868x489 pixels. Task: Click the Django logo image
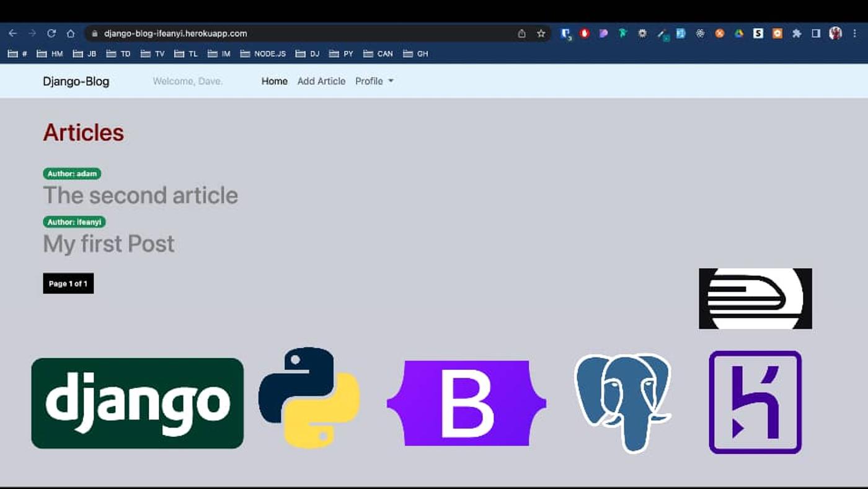[x=137, y=403]
